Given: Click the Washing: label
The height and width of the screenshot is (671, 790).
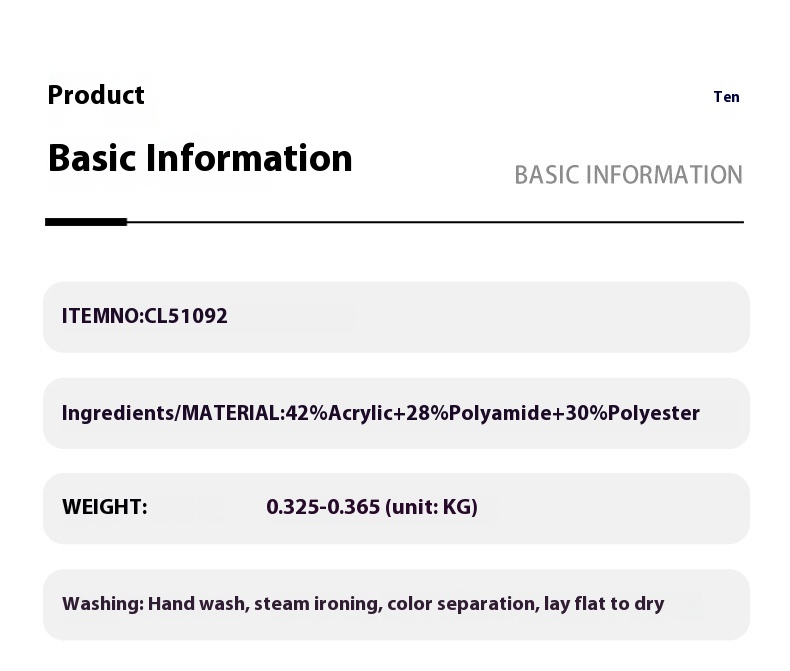Looking at the screenshot, I should click(x=103, y=603).
